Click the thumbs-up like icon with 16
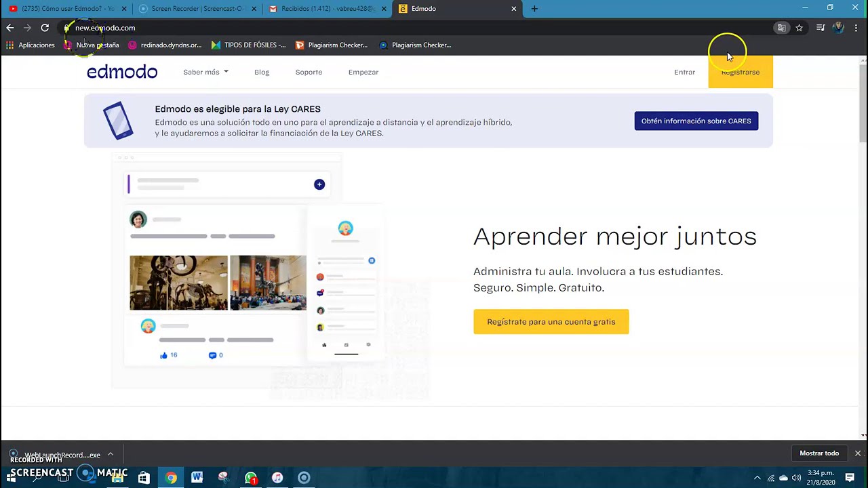This screenshot has width=868, height=488. coord(163,355)
